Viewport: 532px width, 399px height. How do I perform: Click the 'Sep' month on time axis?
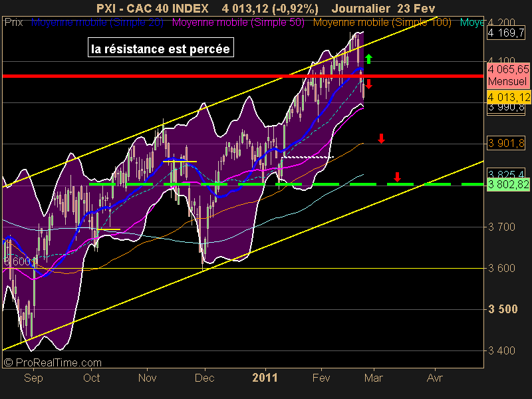pos(33,378)
